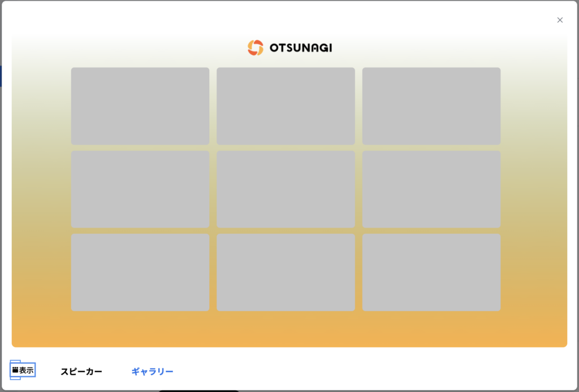Click the blue strip at the left window edge
Screen dimensions: 579x392
coord(1,76)
